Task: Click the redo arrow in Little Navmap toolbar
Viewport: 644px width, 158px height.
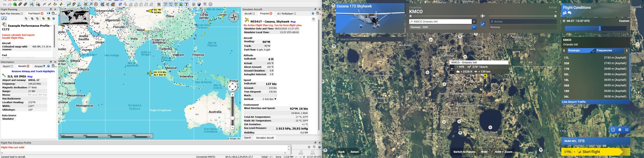Action: click(x=10, y=4)
